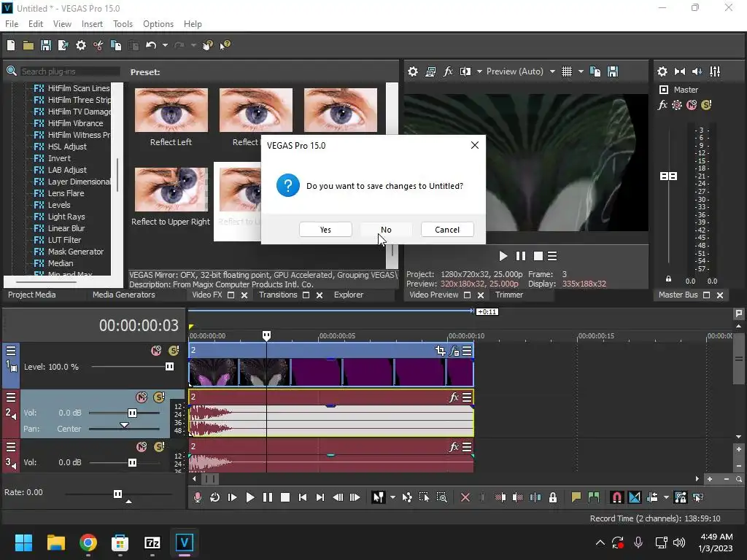
Task: Click the Play button in Video Preview
Action: [x=503, y=256]
